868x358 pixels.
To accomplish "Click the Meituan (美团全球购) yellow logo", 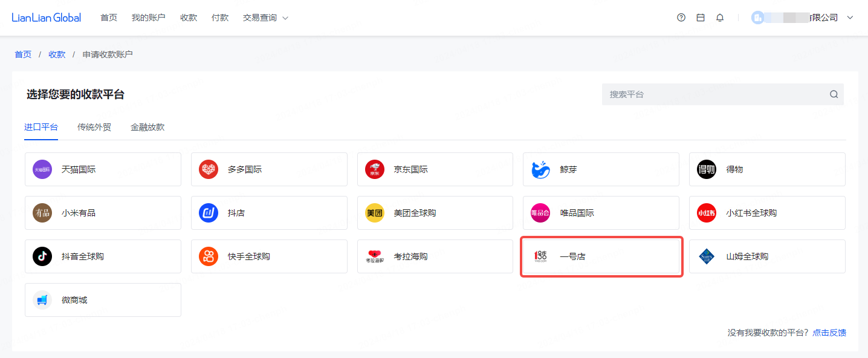I will point(375,213).
